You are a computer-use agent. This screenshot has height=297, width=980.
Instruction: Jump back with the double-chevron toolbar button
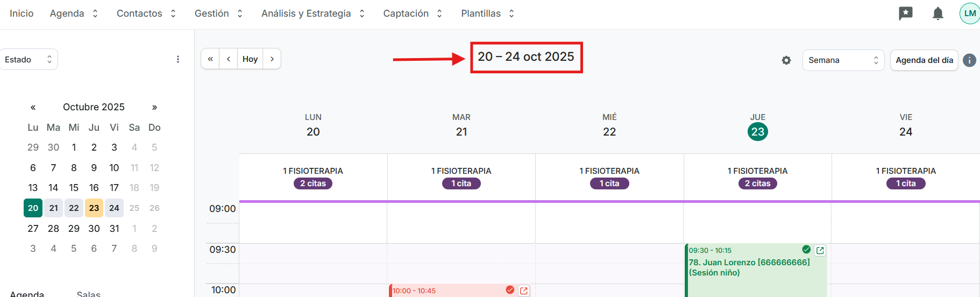coord(210,59)
